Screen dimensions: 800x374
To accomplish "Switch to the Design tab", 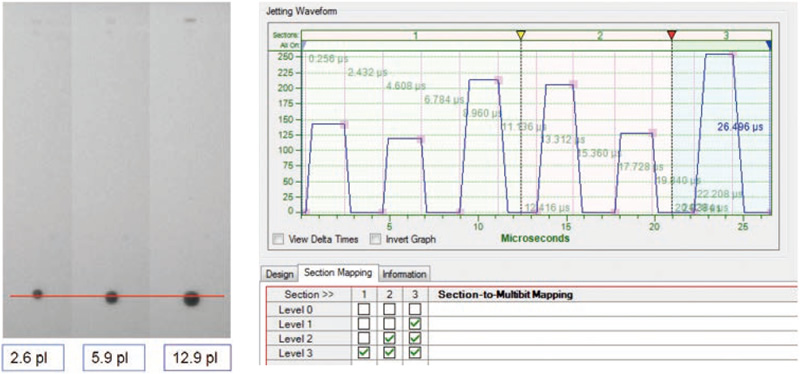I will (x=280, y=274).
